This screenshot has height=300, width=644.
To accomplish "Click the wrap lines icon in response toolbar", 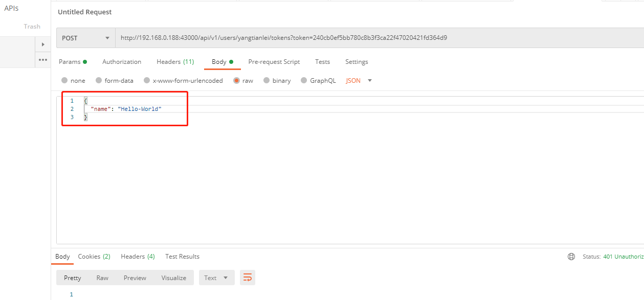I will point(248,278).
